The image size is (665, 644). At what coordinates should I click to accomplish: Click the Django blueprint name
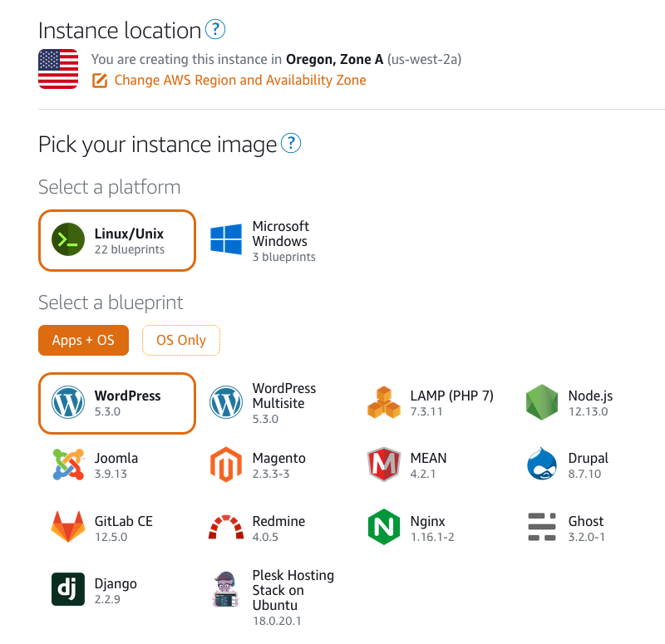click(116, 583)
